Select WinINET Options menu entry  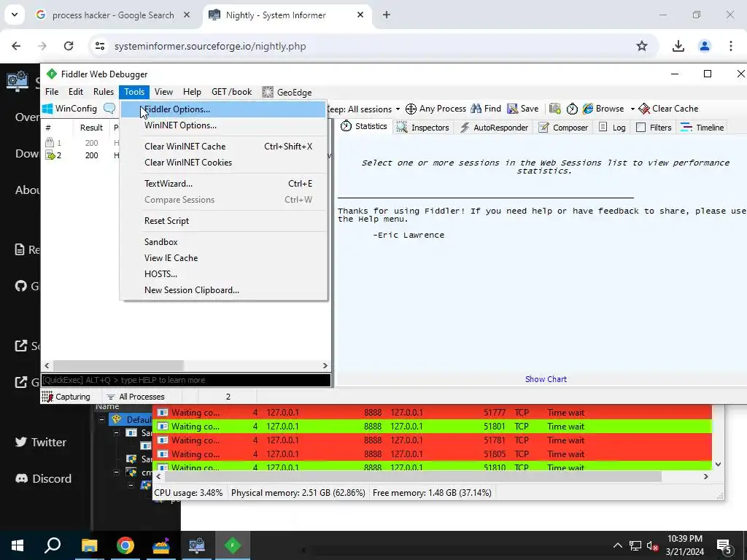(x=223, y=125)
